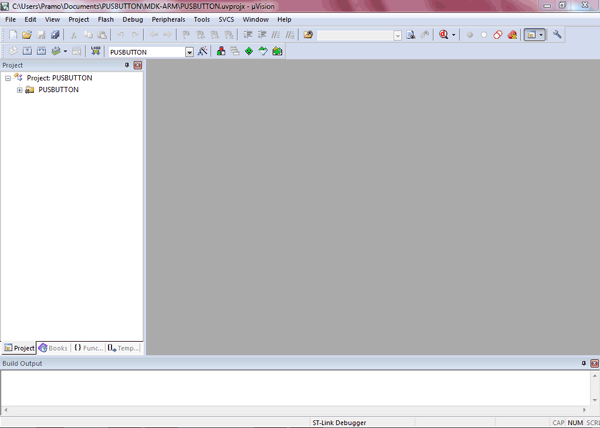Expand the PUSBUTTON target folder
600x428 pixels.
tap(20, 90)
